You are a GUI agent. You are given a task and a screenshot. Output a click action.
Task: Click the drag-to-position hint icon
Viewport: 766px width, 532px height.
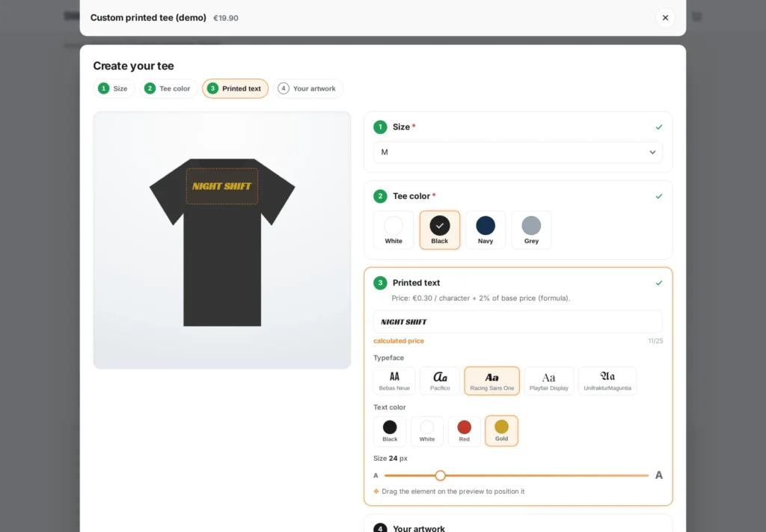point(376,492)
